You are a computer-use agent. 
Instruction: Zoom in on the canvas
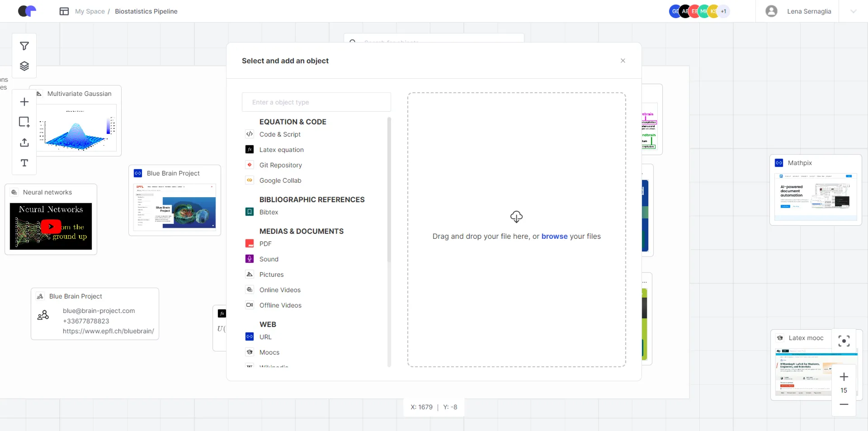click(844, 377)
